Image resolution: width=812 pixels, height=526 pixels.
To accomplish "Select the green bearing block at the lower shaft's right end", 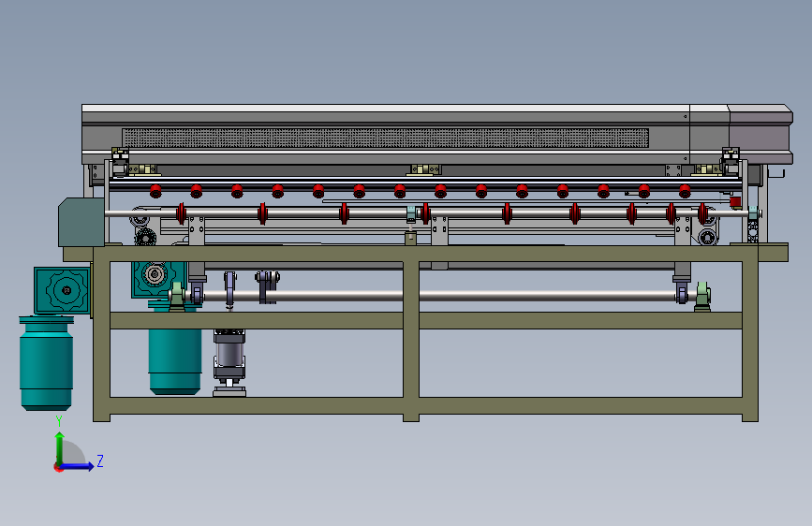I will [702, 296].
